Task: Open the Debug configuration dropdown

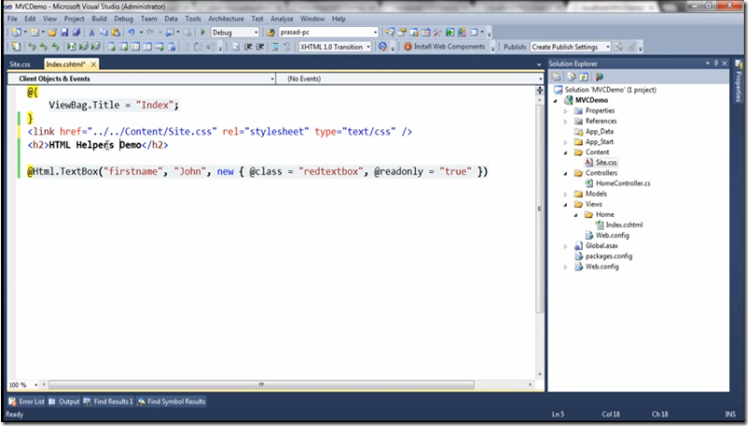Action: [256, 32]
